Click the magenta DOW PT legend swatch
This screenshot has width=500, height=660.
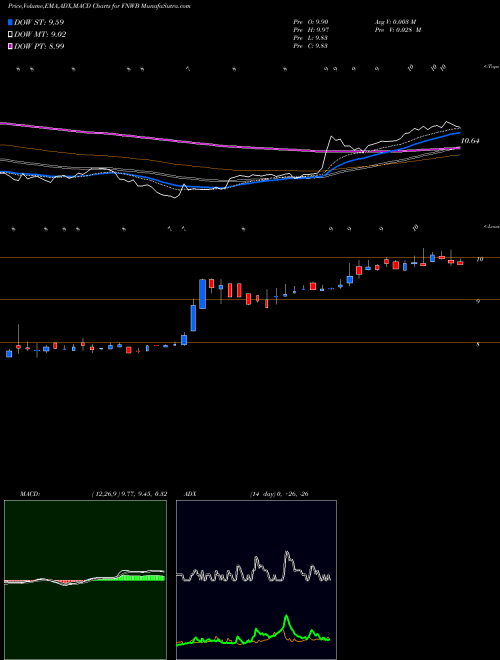[x=10, y=46]
